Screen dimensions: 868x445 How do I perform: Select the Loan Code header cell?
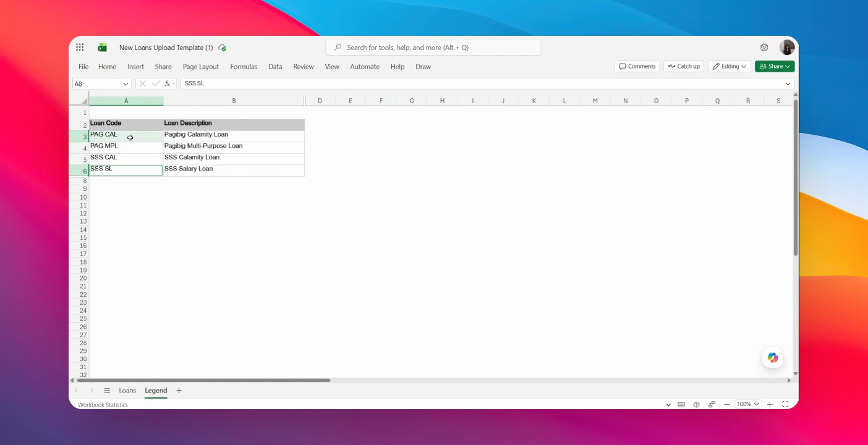[126, 125]
